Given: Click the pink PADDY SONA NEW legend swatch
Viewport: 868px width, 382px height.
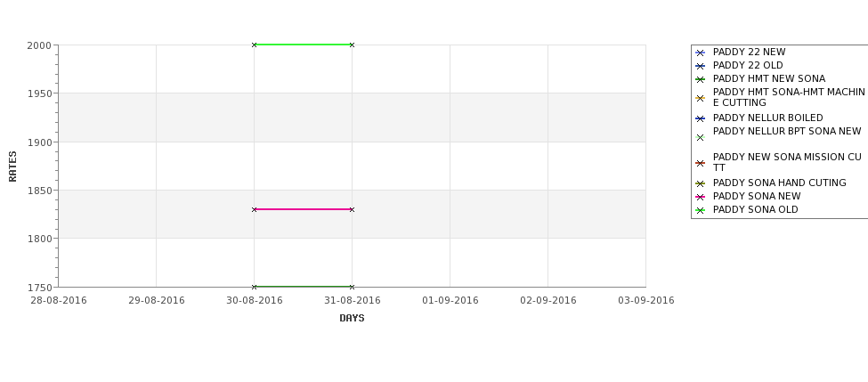Looking at the screenshot, I should pyautogui.click(x=700, y=197).
